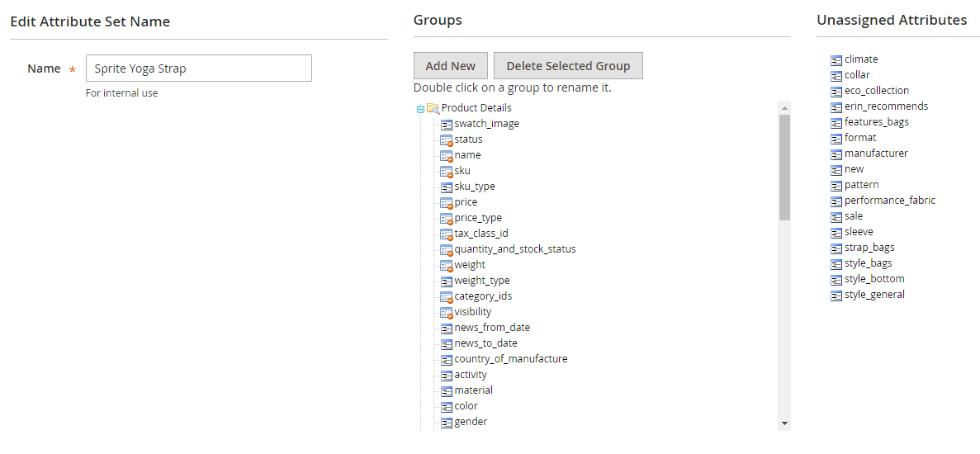
Task: Select style_bottom unassigned attribute
Action: coord(874,278)
